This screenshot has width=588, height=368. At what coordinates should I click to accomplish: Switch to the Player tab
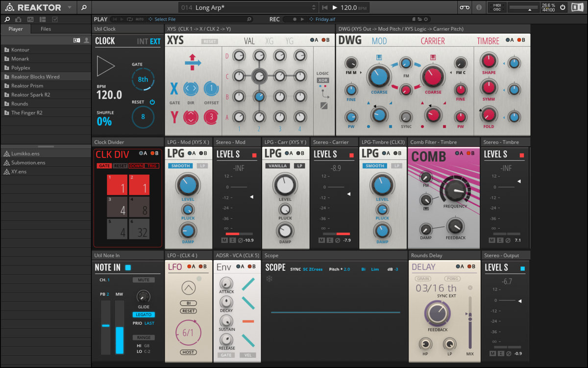[15, 29]
